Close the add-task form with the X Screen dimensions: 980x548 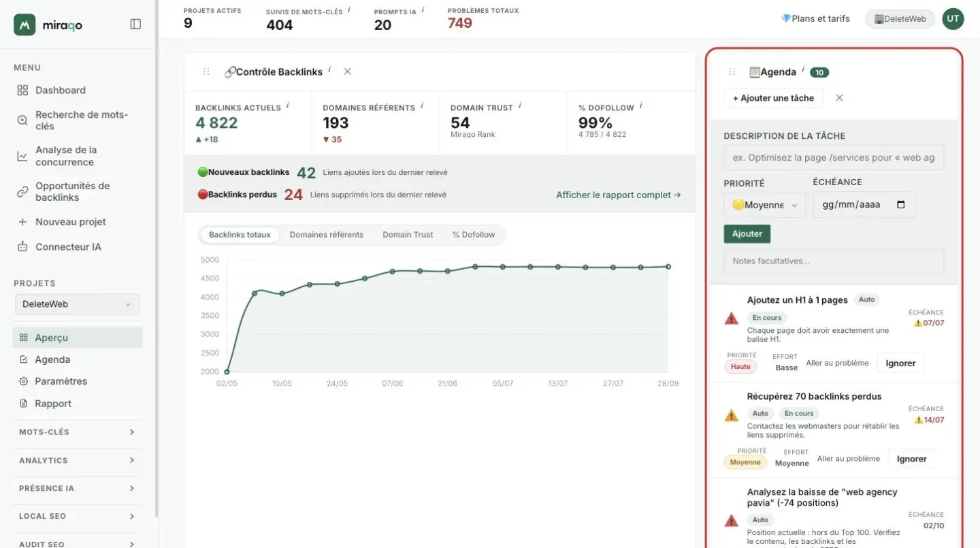pos(839,98)
